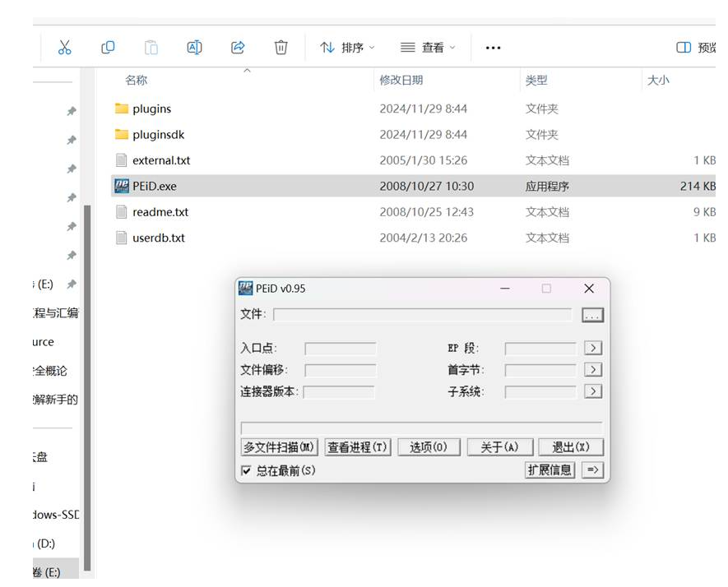Click the PEiD title bar app icon

pos(246,289)
